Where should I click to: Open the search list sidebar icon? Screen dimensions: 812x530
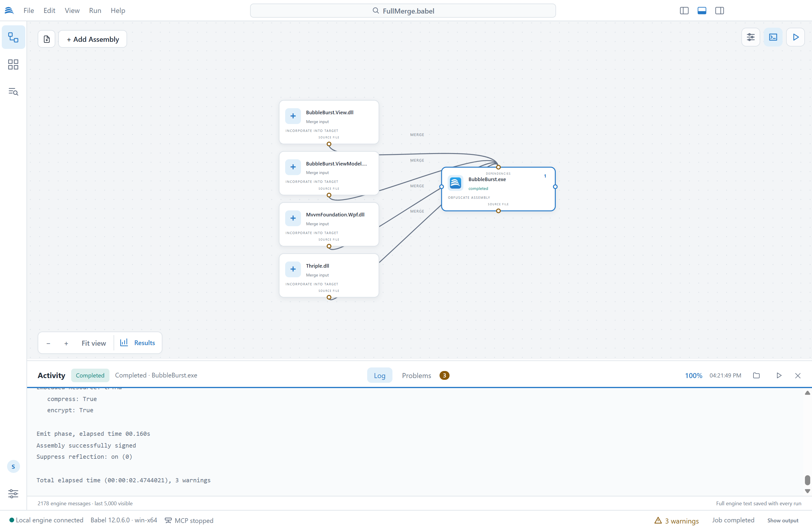13,92
